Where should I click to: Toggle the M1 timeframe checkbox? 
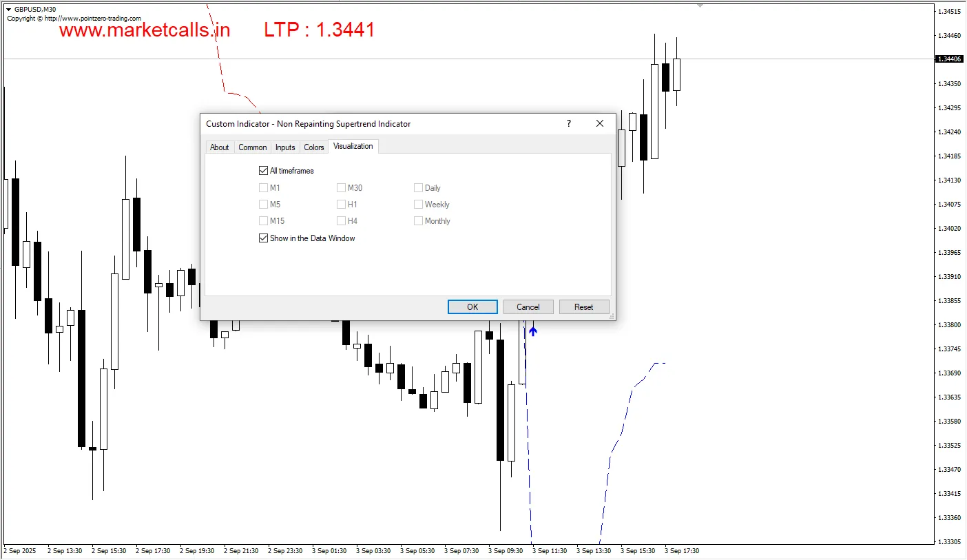(263, 187)
